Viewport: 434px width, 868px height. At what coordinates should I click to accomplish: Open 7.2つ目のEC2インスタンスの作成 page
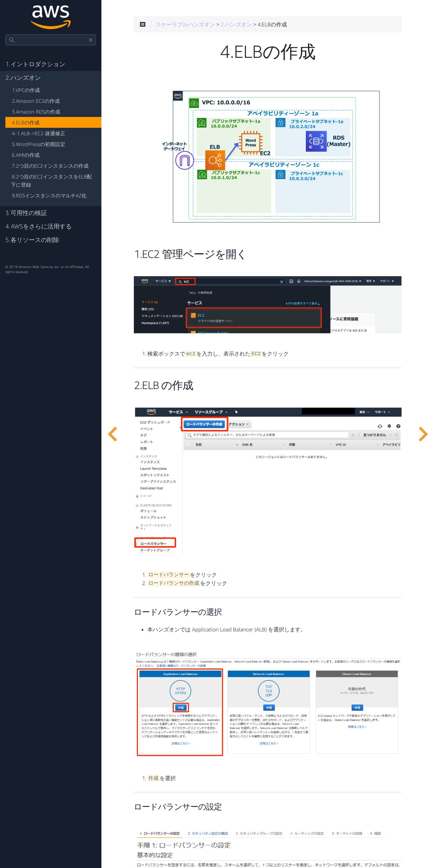(x=50, y=166)
